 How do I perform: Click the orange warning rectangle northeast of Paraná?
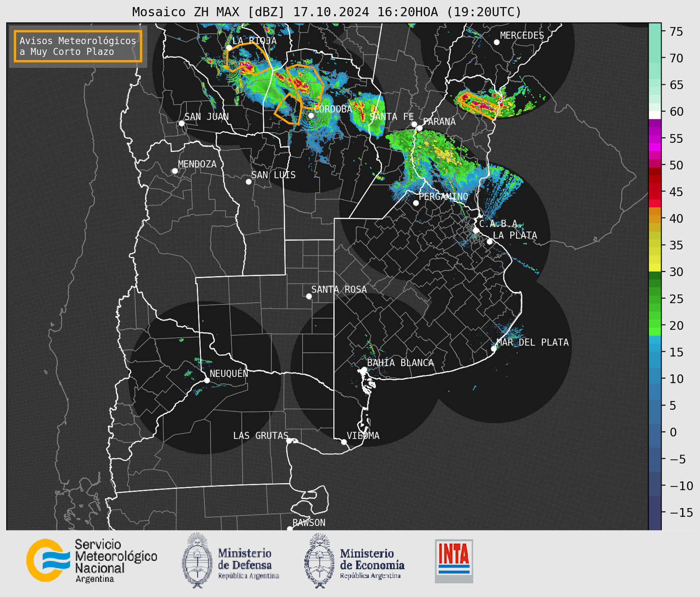[477, 106]
